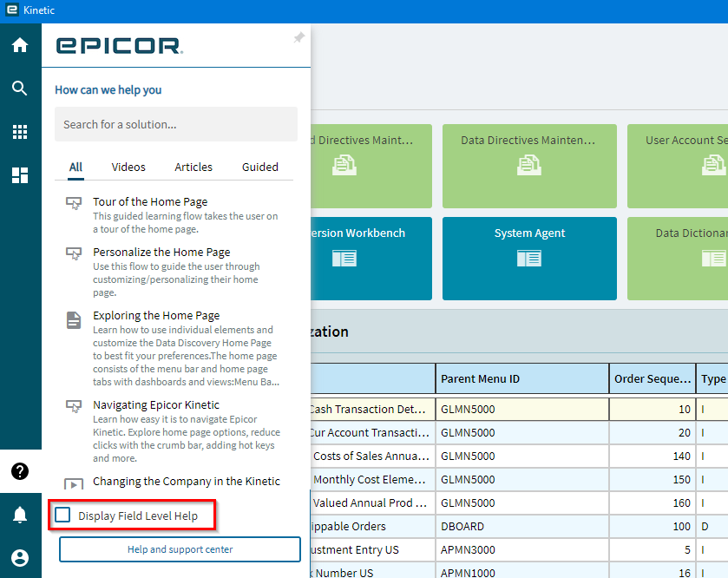Open the notifications bell icon

click(19, 515)
